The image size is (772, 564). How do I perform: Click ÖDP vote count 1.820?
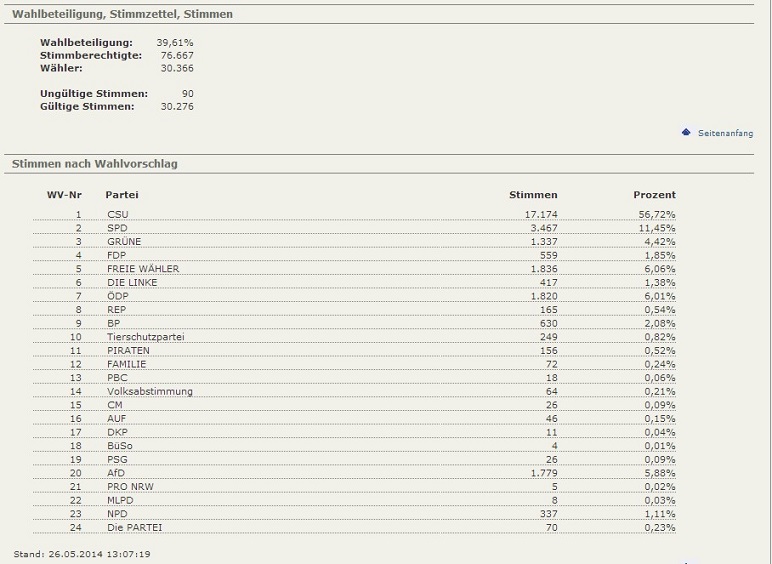pyautogui.click(x=544, y=296)
